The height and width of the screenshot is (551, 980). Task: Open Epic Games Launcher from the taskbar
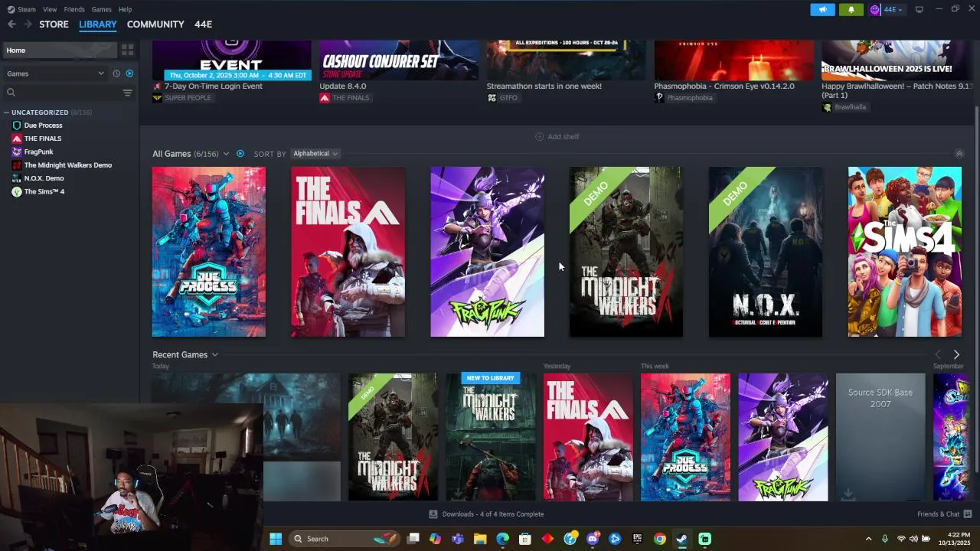637,539
